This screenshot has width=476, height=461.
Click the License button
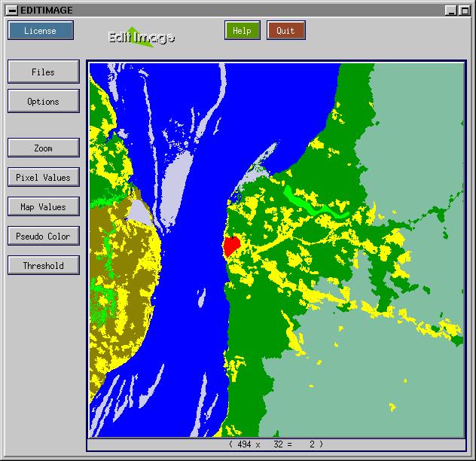coord(41,30)
